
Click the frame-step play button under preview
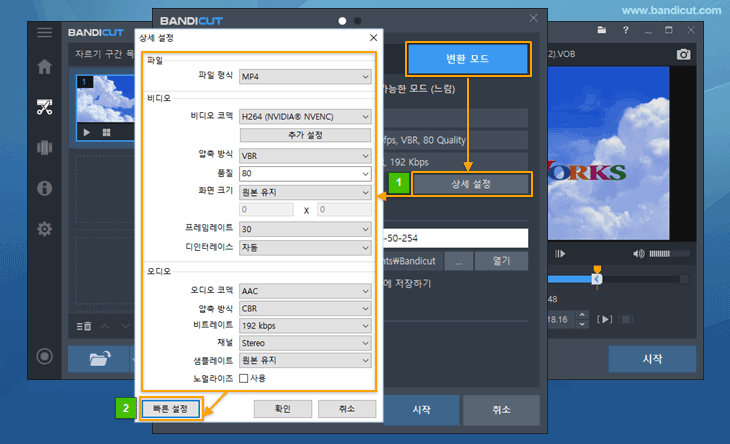560,254
